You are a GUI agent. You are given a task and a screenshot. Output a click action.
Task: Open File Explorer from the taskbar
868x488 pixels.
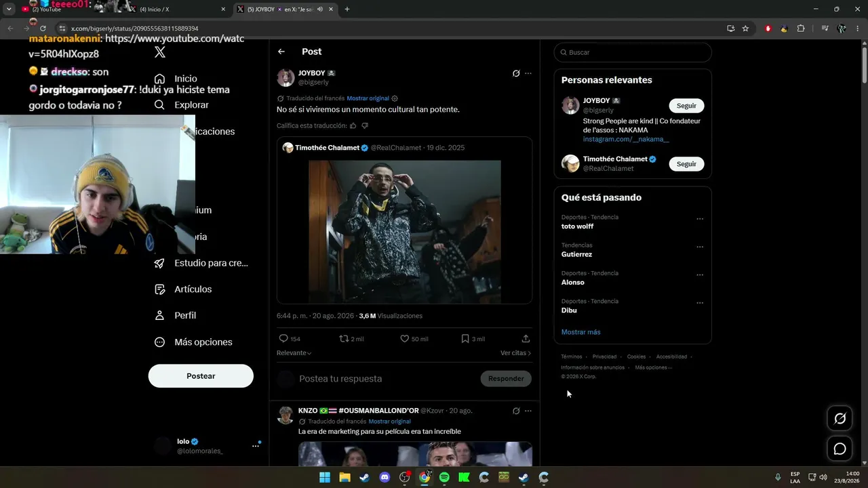(344, 477)
